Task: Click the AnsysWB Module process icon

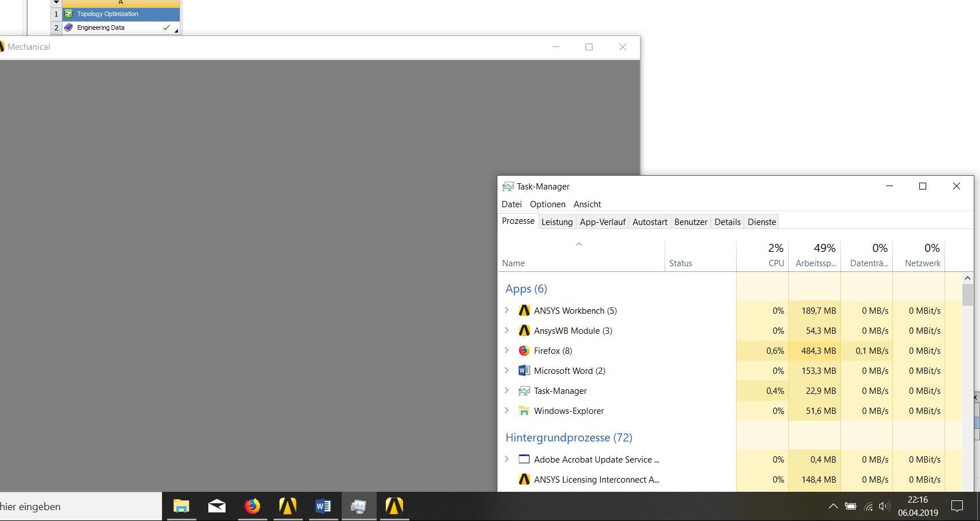Action: click(x=524, y=330)
